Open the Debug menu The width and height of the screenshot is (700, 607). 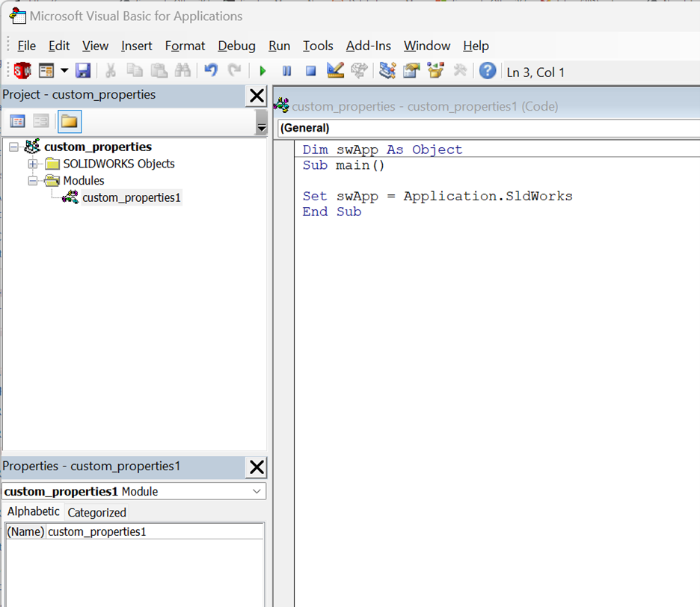[236, 46]
